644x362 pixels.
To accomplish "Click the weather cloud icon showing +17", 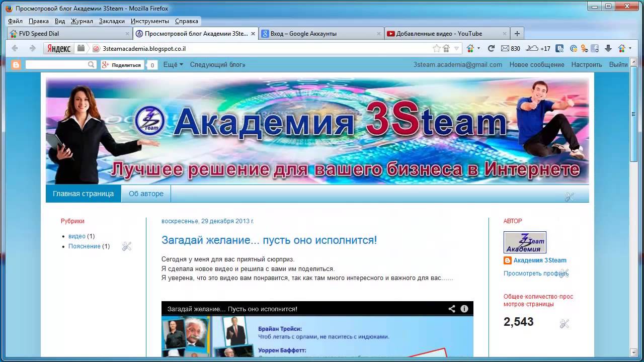I will pos(532,48).
